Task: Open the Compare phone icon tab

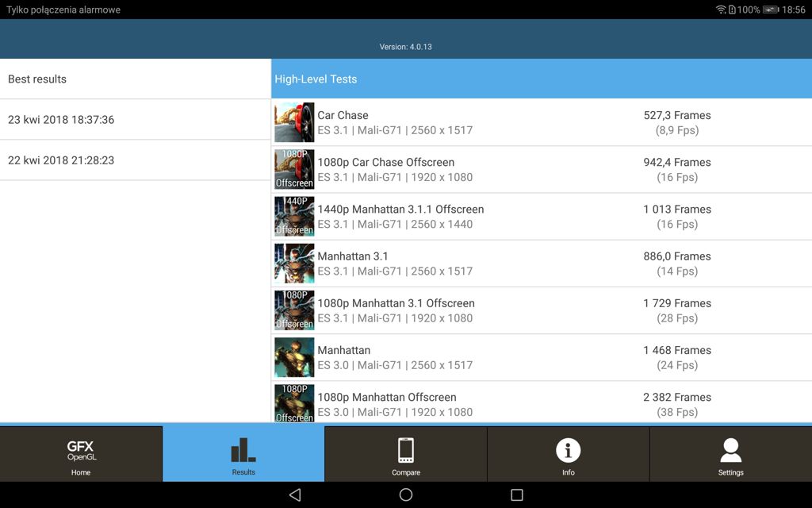Action: coord(406,455)
